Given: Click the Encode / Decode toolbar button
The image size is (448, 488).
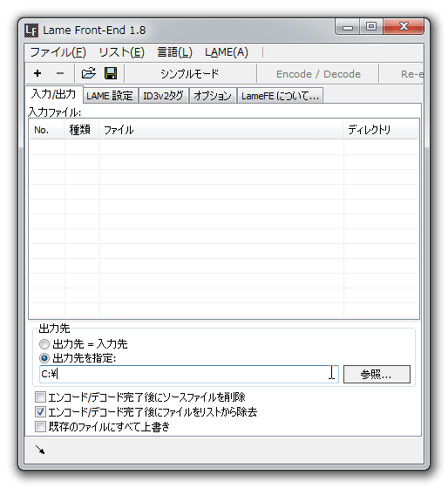Looking at the screenshot, I should (x=318, y=74).
